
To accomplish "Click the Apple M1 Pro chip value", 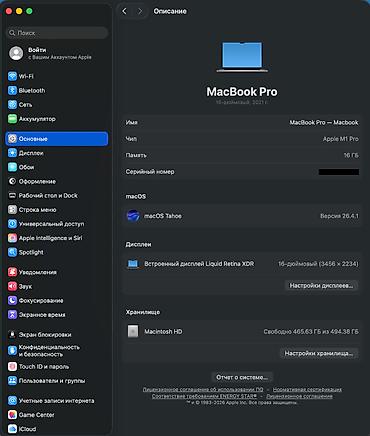I will click(341, 139).
